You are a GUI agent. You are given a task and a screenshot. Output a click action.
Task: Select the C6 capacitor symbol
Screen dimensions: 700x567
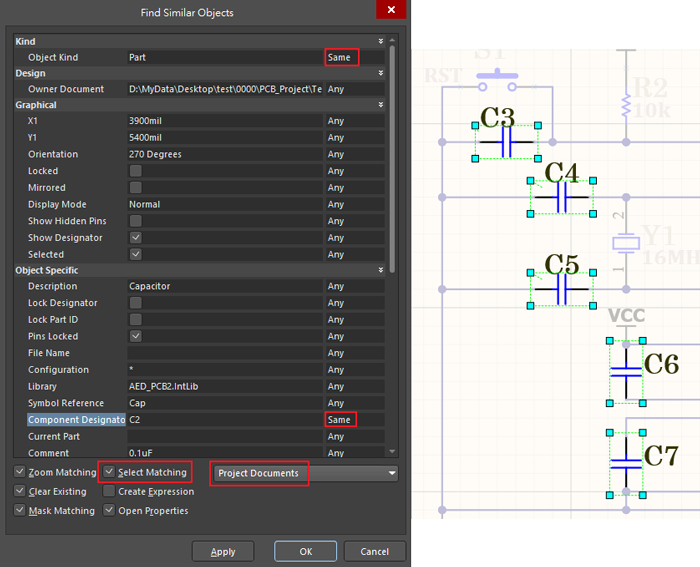[x=626, y=370]
